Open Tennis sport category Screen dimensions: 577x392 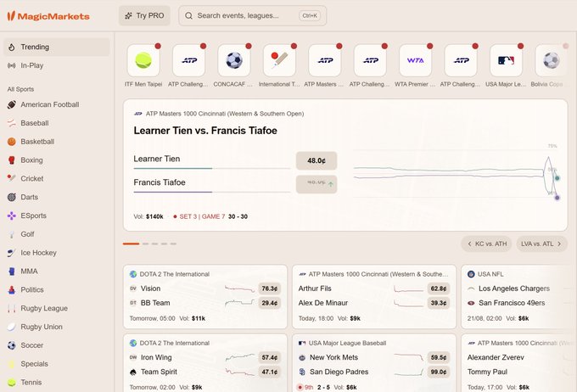point(57,383)
